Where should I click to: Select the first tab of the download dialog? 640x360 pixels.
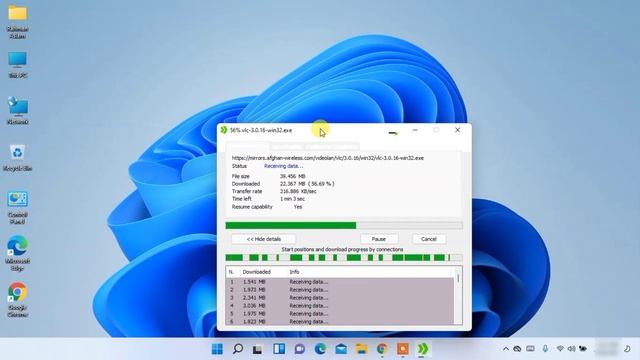tap(248, 146)
